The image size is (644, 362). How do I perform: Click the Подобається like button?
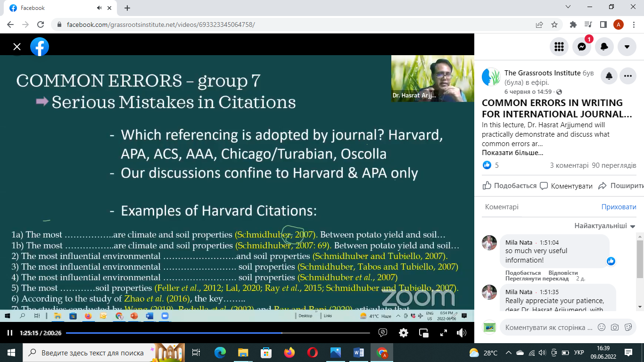[x=510, y=186]
